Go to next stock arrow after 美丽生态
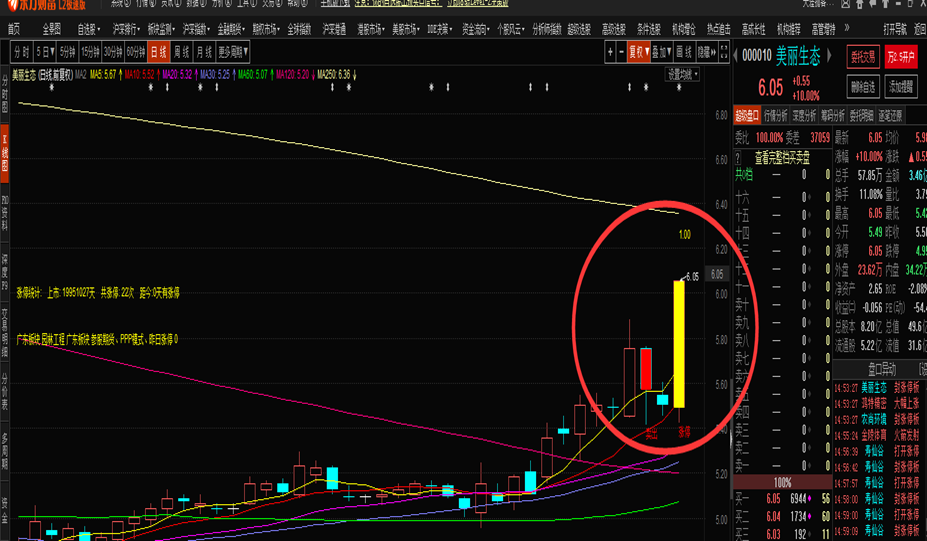 829,56
